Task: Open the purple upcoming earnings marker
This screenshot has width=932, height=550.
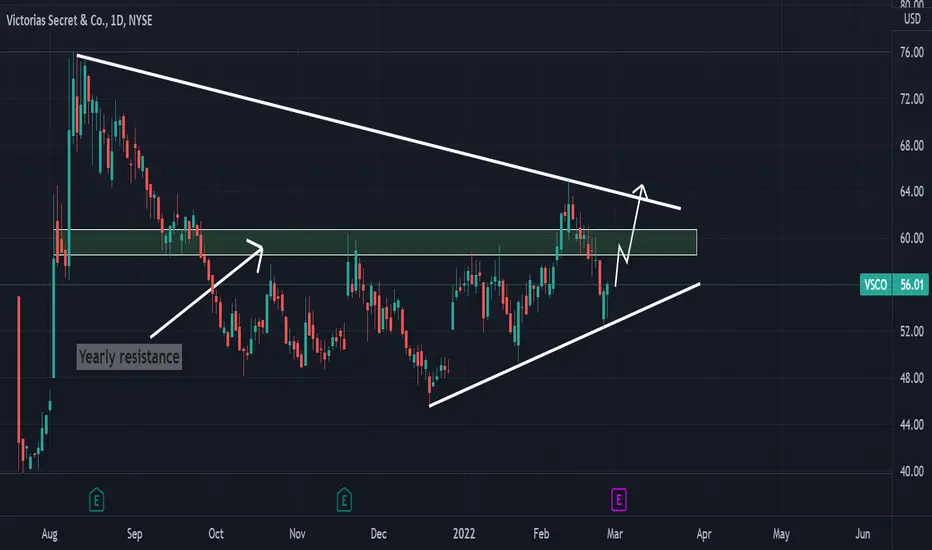Action: pyautogui.click(x=618, y=499)
